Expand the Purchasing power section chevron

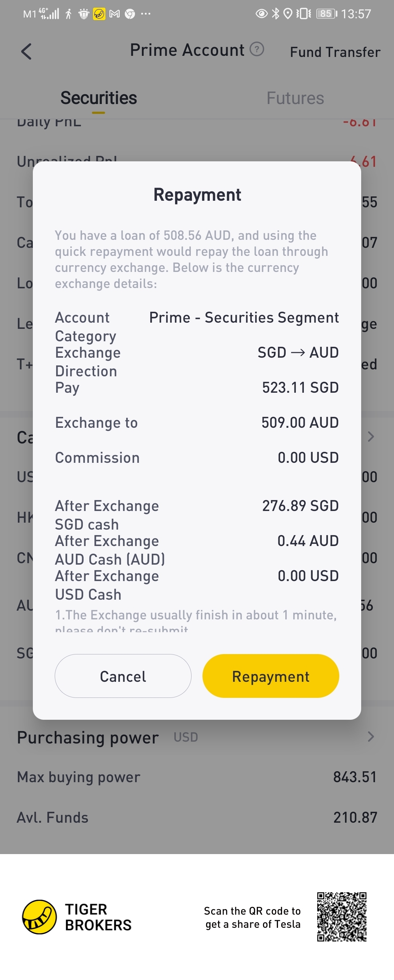tap(371, 737)
